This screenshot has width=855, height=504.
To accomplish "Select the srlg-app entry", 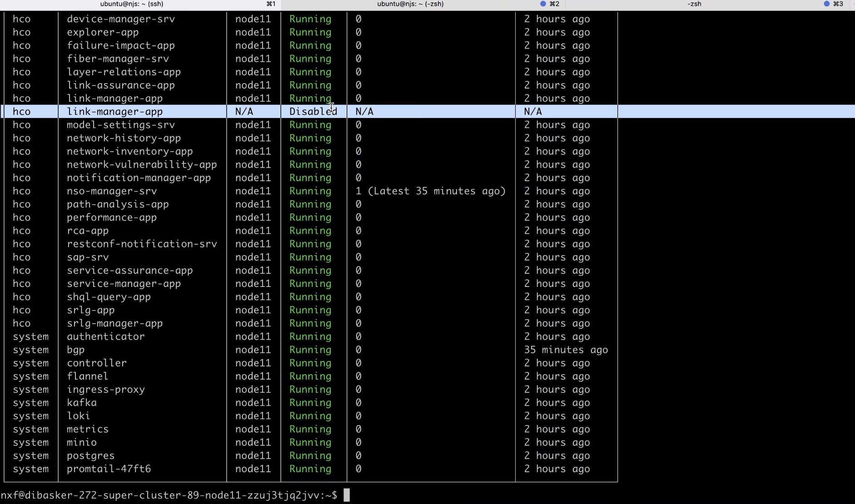I will [90, 310].
